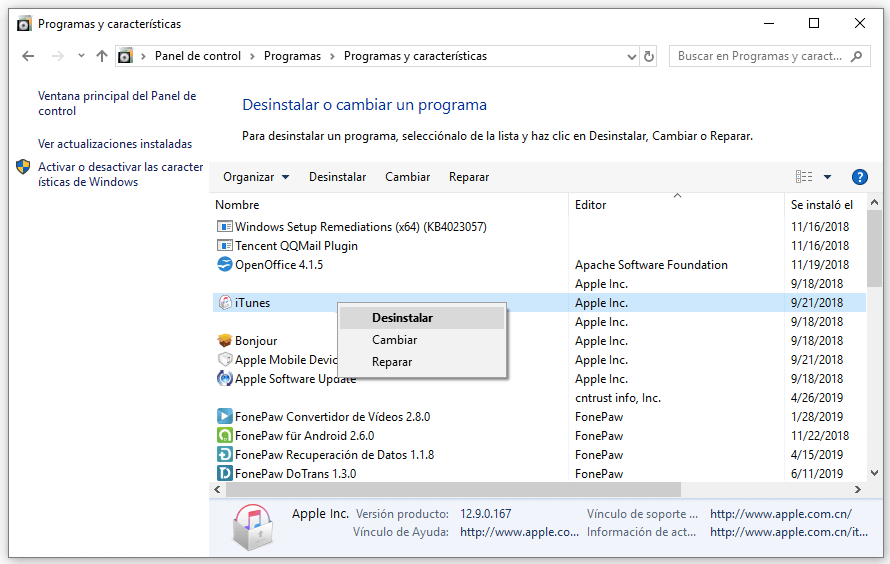Image resolution: width=890 pixels, height=564 pixels.
Task: Open the help question mark icon
Action: (859, 177)
